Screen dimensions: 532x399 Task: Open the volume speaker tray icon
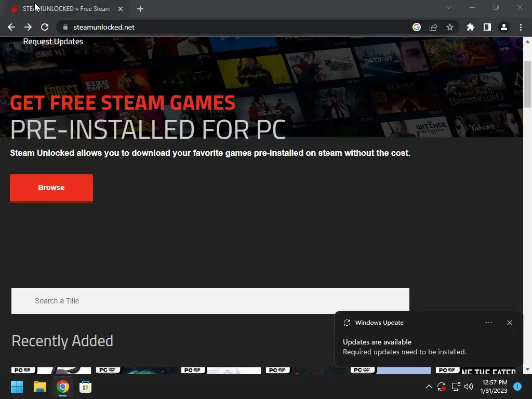[469, 387]
